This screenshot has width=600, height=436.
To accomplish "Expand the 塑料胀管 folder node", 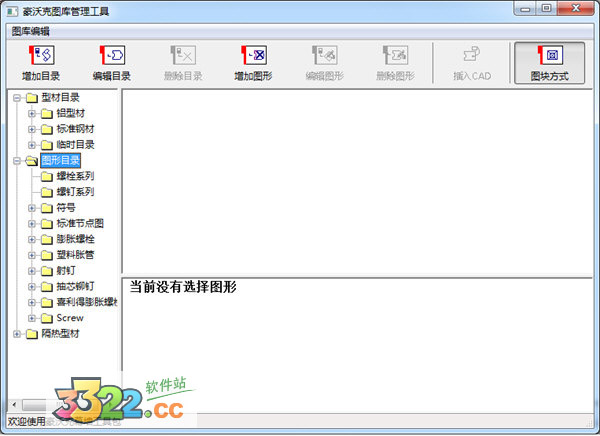I will [32, 255].
